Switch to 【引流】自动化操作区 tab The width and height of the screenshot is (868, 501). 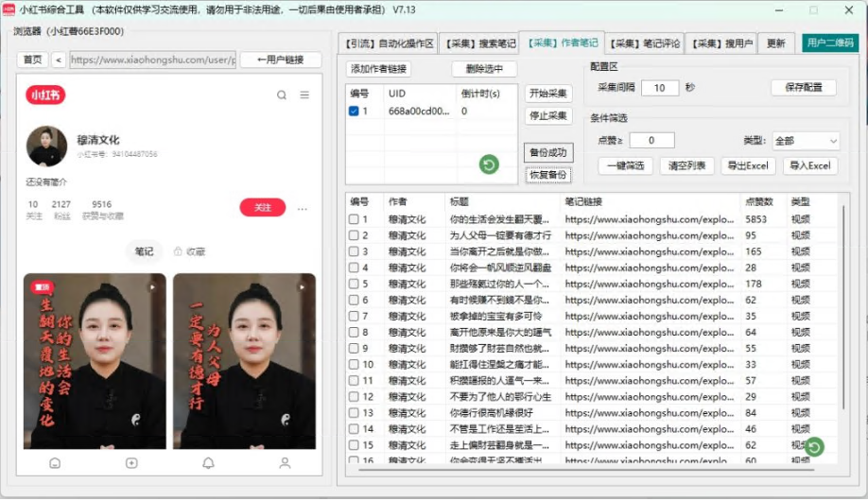388,43
